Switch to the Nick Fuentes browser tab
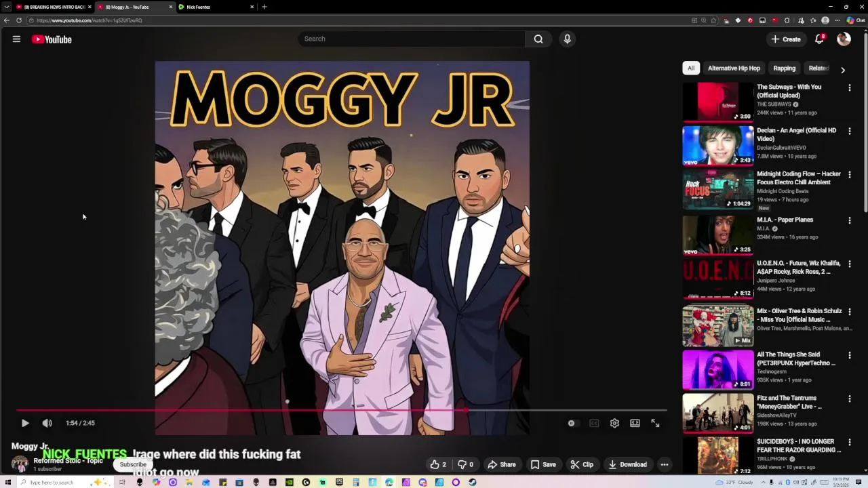Viewport: 868px width, 488px height. pos(216,7)
